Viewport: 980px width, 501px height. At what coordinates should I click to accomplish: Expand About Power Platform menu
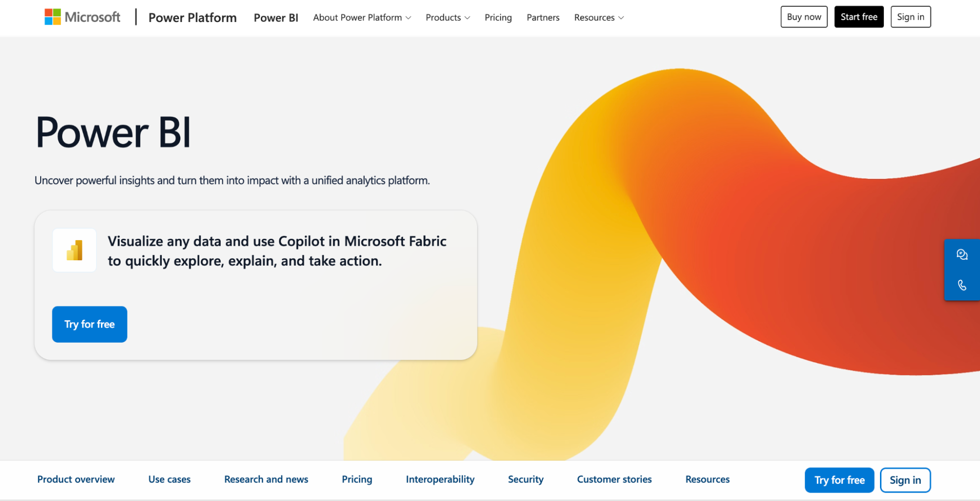pyautogui.click(x=362, y=18)
